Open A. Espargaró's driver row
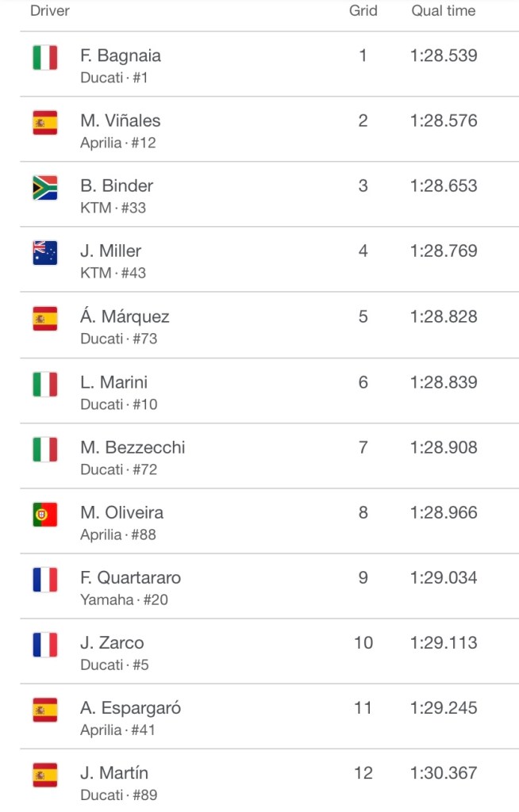Viewport: 519px width, 812px height. pyautogui.click(x=130, y=708)
